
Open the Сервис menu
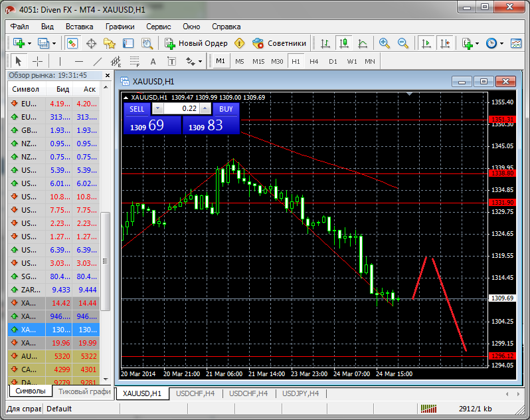click(x=159, y=27)
